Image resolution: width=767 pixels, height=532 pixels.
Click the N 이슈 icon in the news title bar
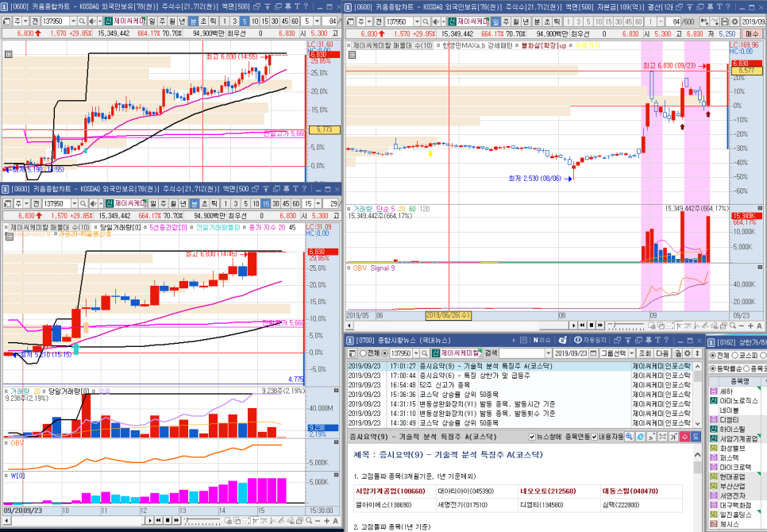542,340
